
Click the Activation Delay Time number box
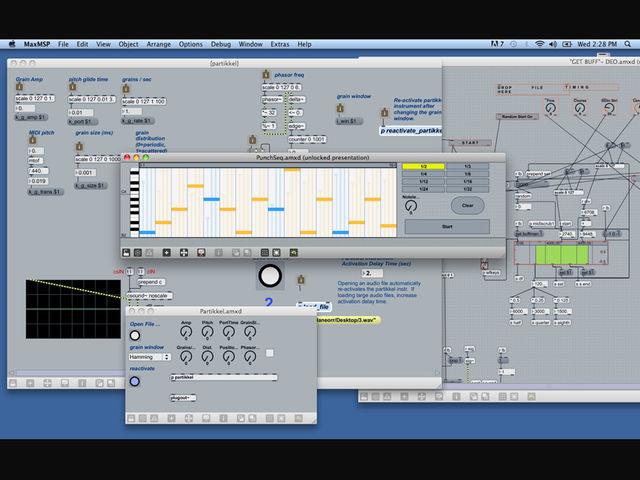[x=372, y=273]
